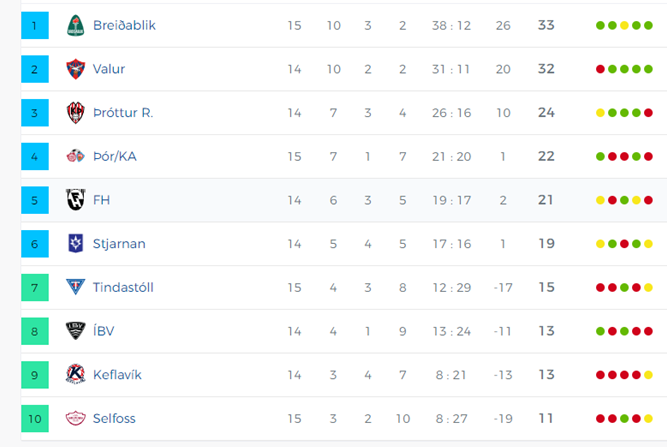667x447 pixels.
Task: Click the Tindastóll triangular crest icon
Action: click(76, 287)
